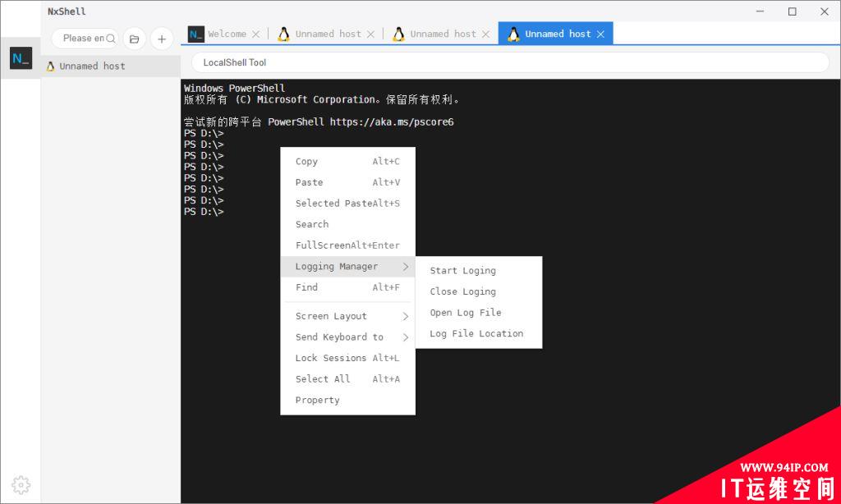This screenshot has width=841, height=504.
Task: Click penguin icon of first Unnamed host tab
Action: pyautogui.click(x=283, y=34)
